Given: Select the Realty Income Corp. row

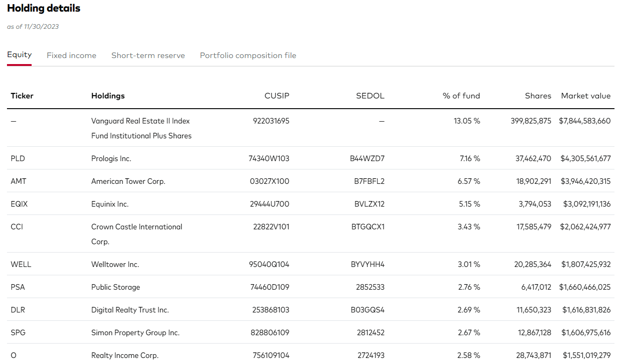Looking at the screenshot, I should click(x=124, y=355).
